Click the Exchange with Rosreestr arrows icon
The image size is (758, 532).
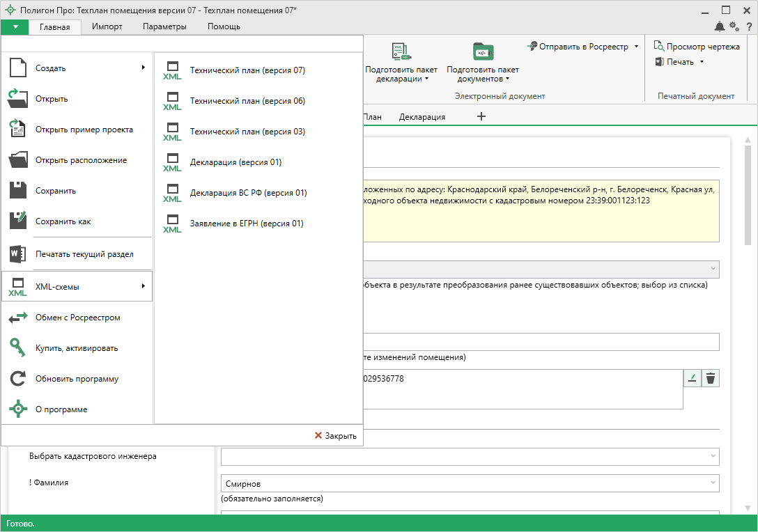(17, 318)
